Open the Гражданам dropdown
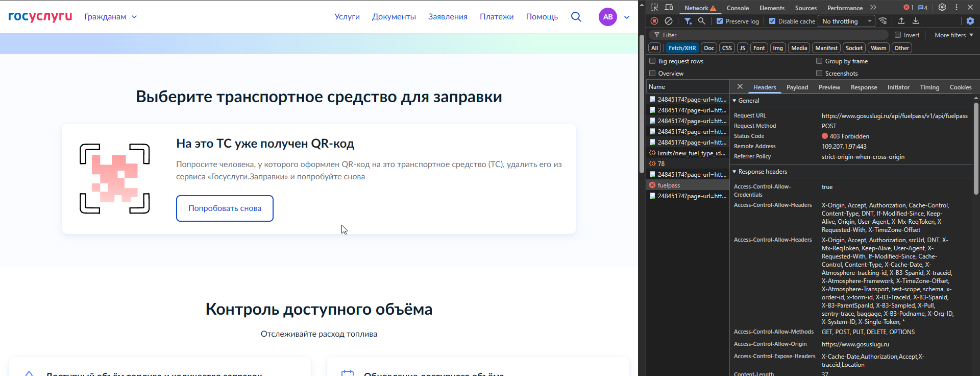 [111, 17]
